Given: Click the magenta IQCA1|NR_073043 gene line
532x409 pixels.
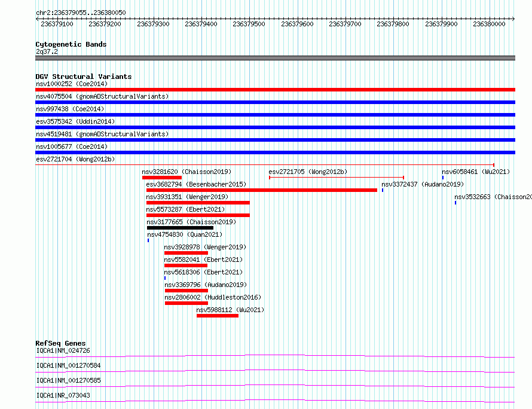Looking at the screenshot, I should (275, 401).
